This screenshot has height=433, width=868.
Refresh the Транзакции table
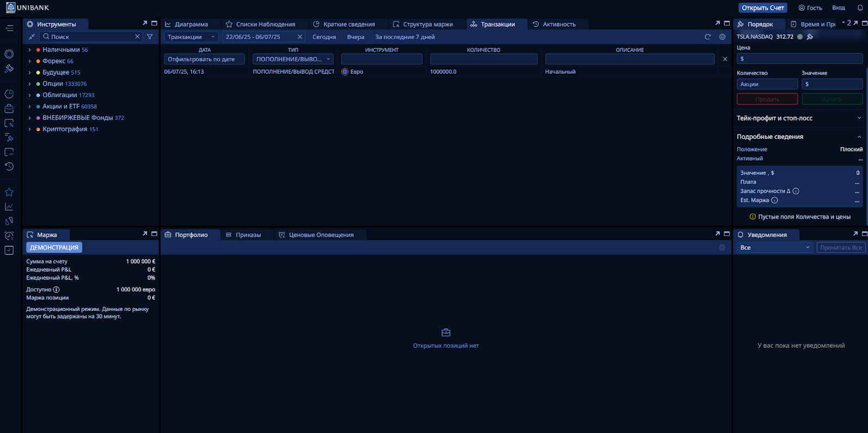tap(707, 37)
